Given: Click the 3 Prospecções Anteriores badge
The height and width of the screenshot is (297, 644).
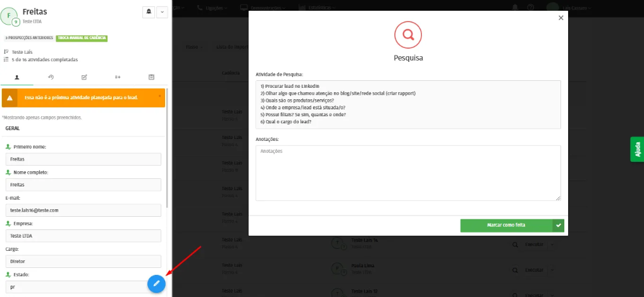Looking at the screenshot, I should (x=28, y=38).
